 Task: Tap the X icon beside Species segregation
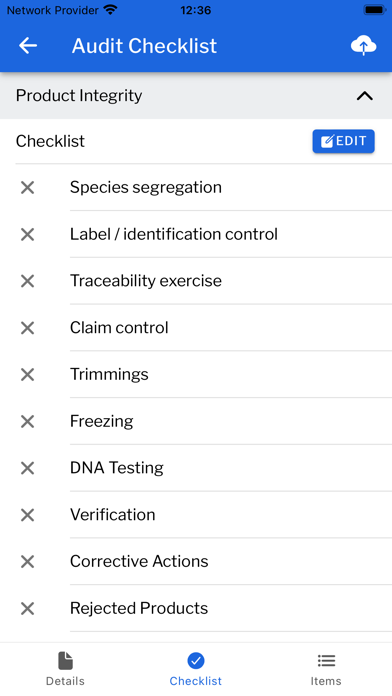click(28, 188)
